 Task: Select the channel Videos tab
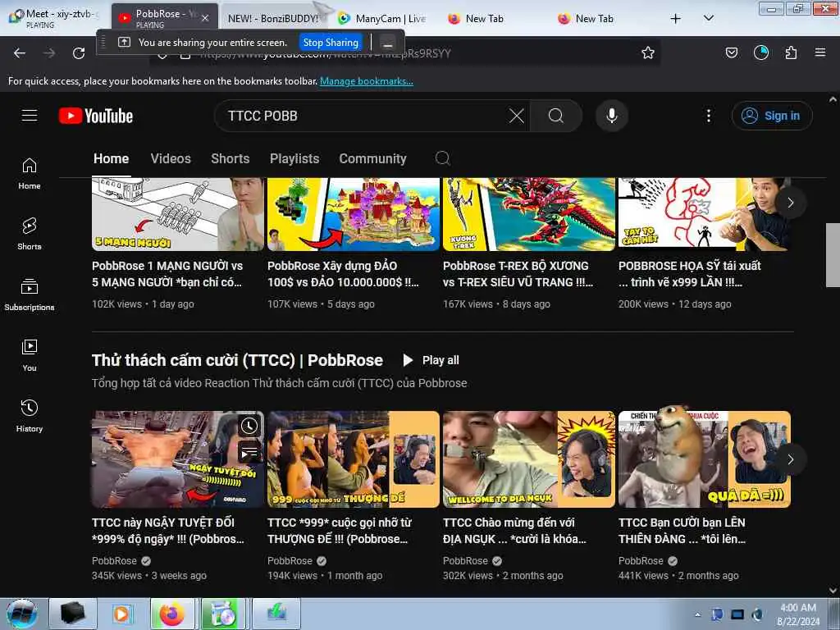[171, 158]
